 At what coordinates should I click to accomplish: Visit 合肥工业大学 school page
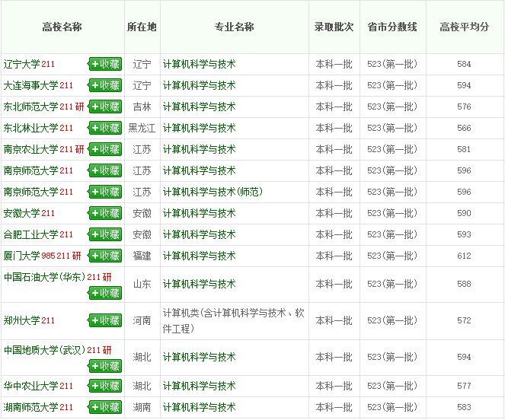coord(31,234)
